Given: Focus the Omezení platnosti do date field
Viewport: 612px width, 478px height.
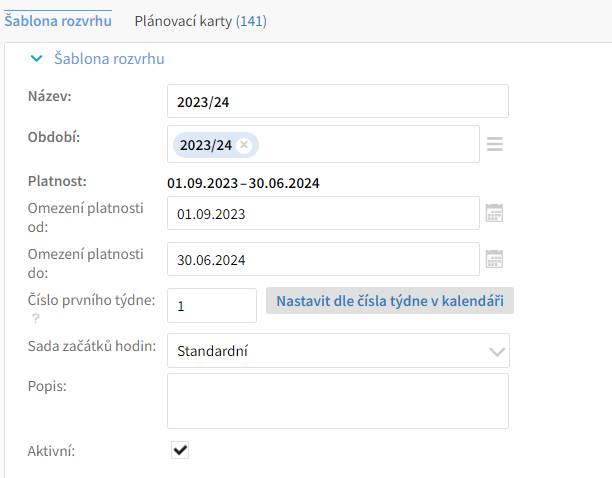Looking at the screenshot, I should click(x=323, y=259).
